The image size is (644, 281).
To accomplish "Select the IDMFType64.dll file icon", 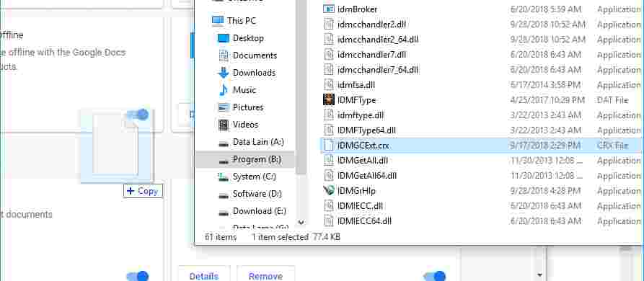I will pos(329,130).
